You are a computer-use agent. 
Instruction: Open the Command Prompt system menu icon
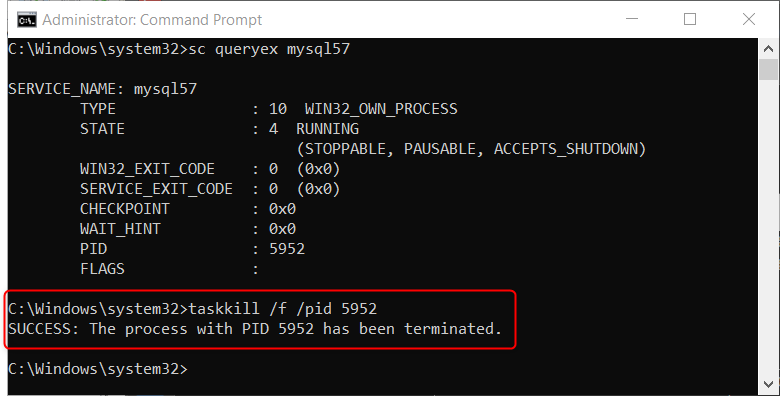click(26, 20)
